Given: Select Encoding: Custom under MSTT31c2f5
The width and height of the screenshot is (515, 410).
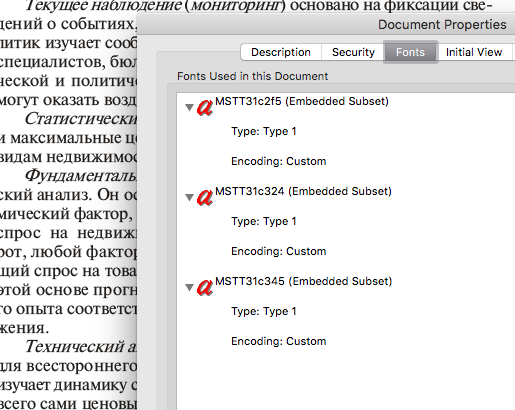Looking at the screenshot, I should [279, 161].
